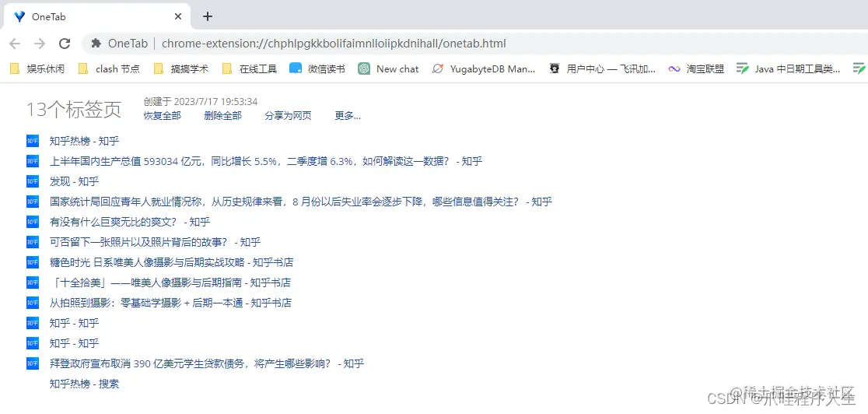Open the 上半年国内生产总值 593034 亿元 link
868x414 pixels.
pyautogui.click(x=266, y=161)
